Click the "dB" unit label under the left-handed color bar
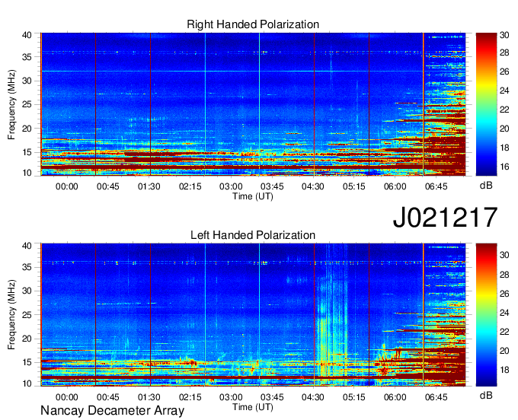Viewport: 518px width, 420px height. click(x=486, y=395)
